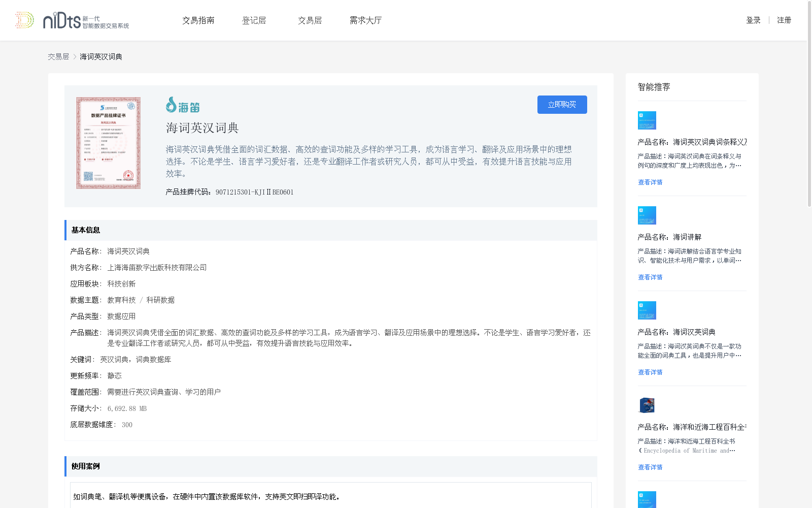Click the last partially visible recommendation icon
Image resolution: width=812 pixels, height=508 pixels.
click(x=647, y=500)
